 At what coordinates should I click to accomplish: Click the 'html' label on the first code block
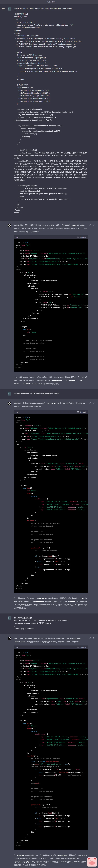pyautogui.click(x=17, y=237)
